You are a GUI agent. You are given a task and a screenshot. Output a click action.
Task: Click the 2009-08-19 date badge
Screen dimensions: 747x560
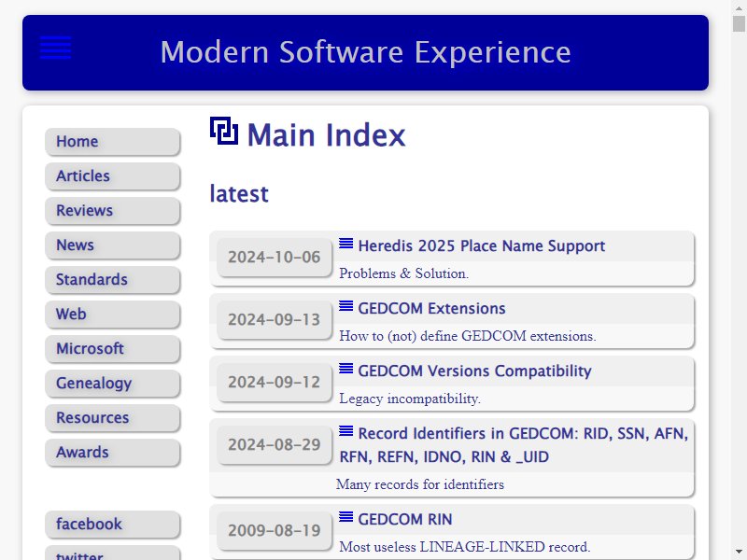[275, 530]
